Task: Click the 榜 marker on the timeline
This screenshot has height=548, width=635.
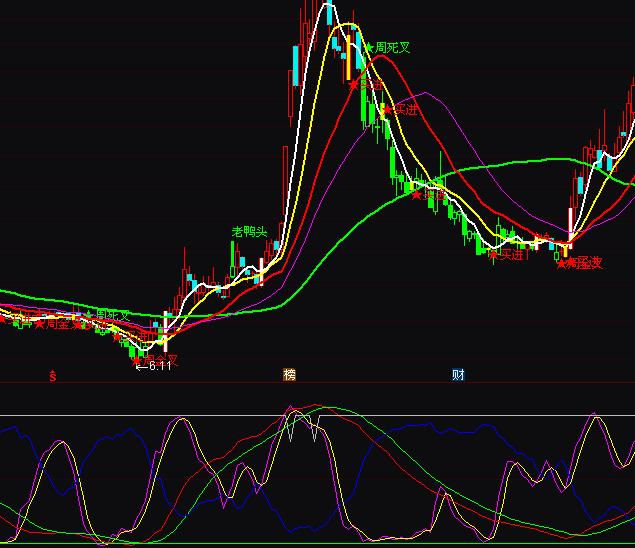Action: coord(290,375)
